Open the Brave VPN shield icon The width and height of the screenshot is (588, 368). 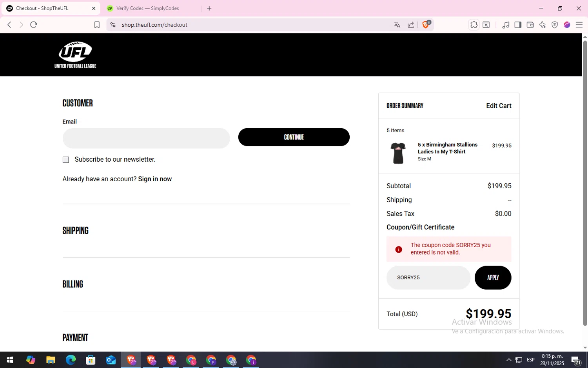[x=555, y=25]
